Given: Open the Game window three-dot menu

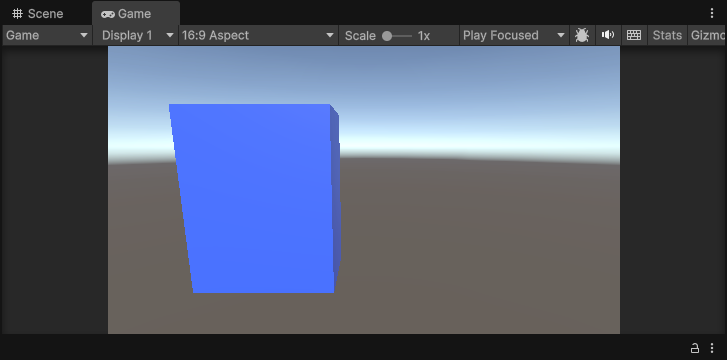Looking at the screenshot, I should click(712, 13).
